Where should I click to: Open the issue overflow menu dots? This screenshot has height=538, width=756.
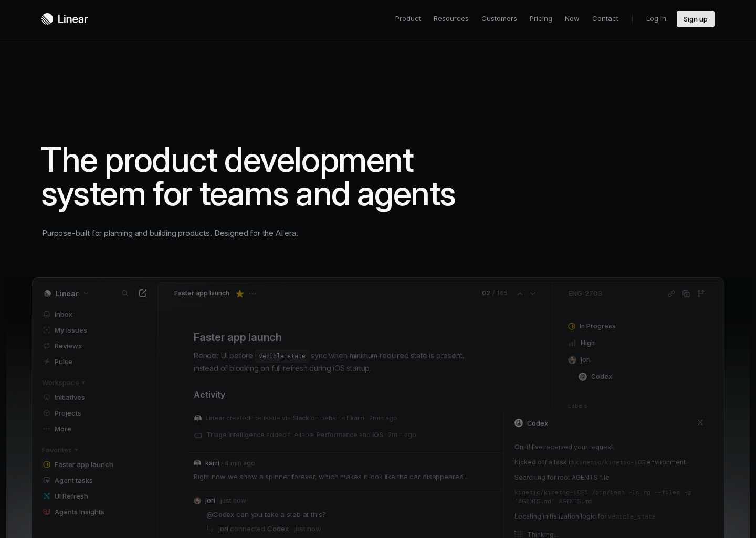[253, 294]
